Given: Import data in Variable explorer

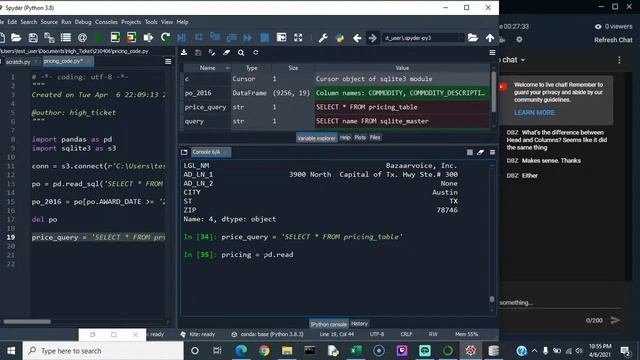Looking at the screenshot, I should 184,53.
